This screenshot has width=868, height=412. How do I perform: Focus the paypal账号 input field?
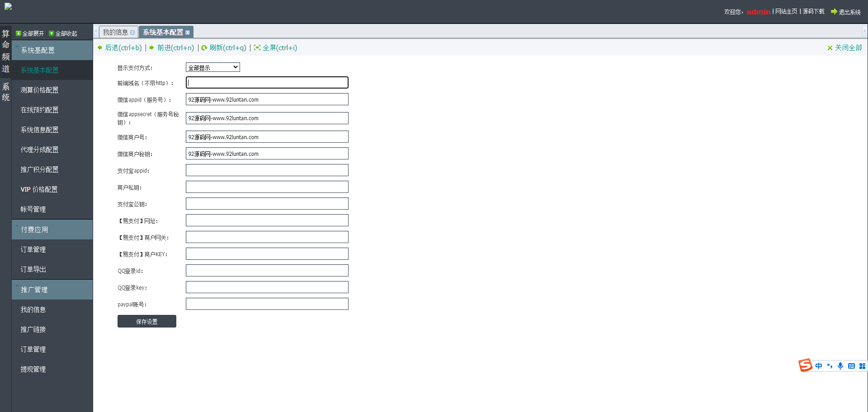tap(267, 304)
